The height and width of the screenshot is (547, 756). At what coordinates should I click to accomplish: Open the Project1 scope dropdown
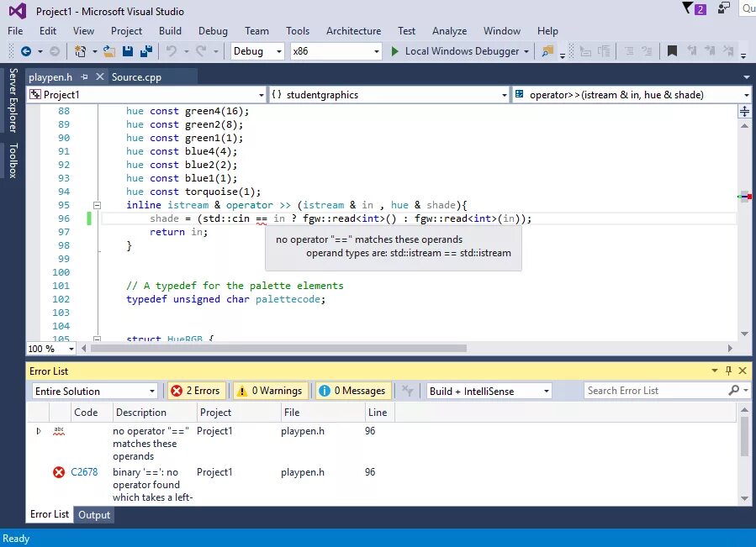coord(147,95)
